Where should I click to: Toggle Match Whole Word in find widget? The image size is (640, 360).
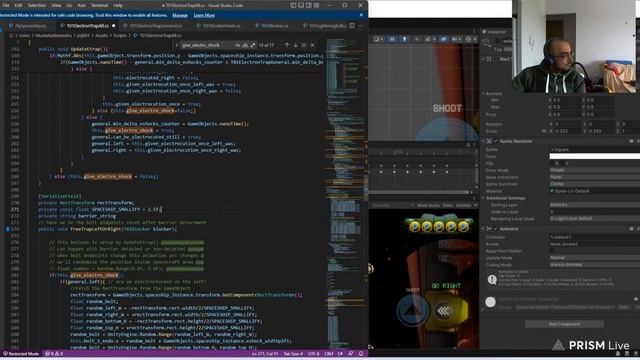[x=245, y=45]
